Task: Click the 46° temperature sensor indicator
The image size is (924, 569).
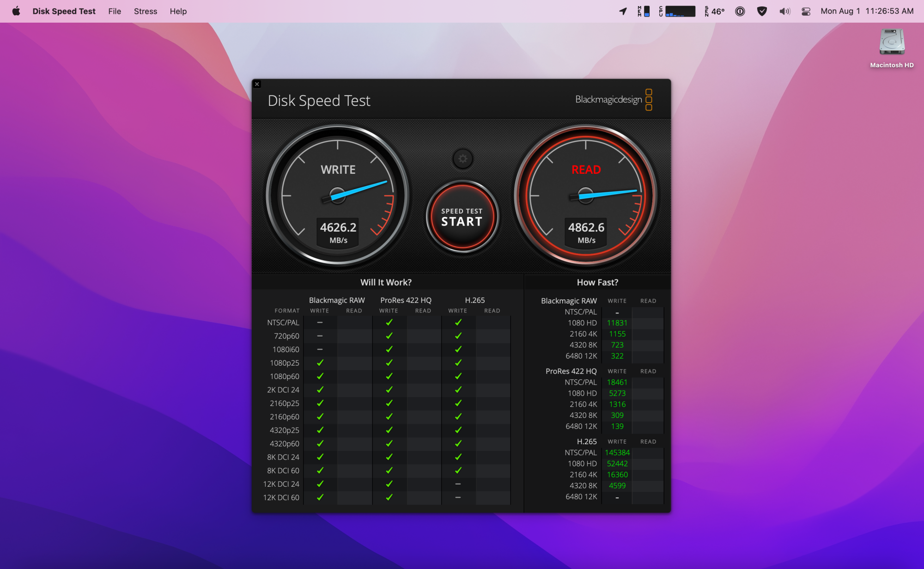Action: (x=715, y=11)
